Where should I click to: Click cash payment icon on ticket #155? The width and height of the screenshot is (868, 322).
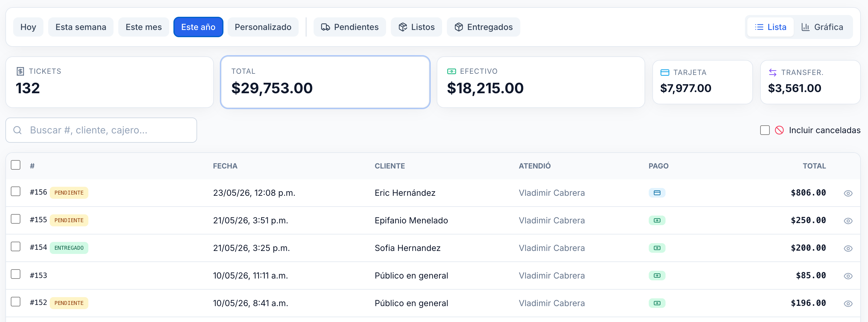[x=657, y=220]
